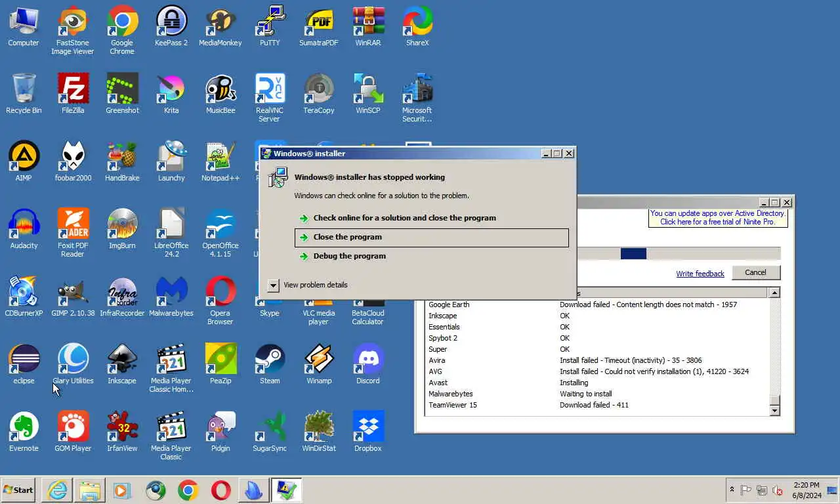Open the GIMP 2.10.38 desktop shortcut
Viewport: 840px width, 504px height.
(x=73, y=297)
